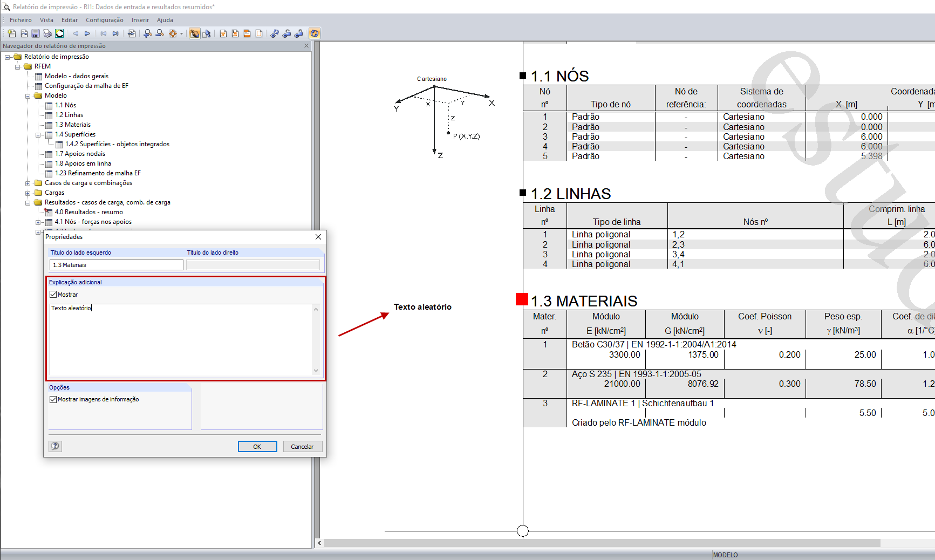Click the printer icon in toolbar

pyautogui.click(x=47, y=33)
